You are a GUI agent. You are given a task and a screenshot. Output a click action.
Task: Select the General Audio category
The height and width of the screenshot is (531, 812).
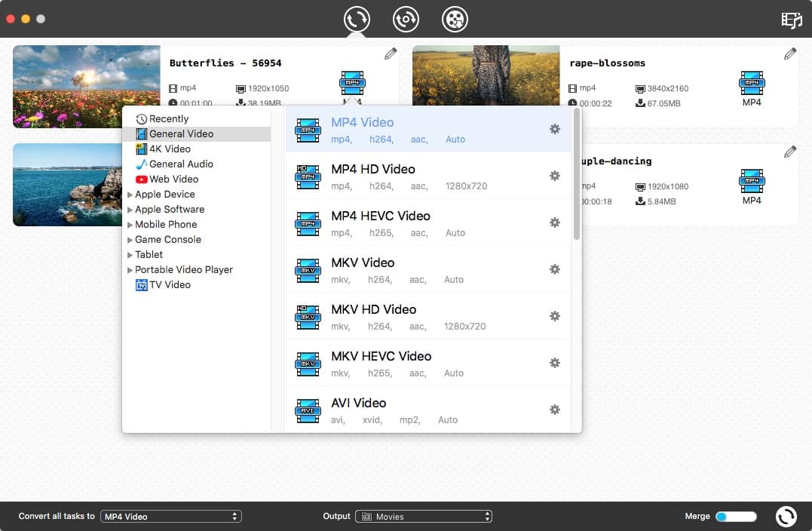pyautogui.click(x=172, y=164)
